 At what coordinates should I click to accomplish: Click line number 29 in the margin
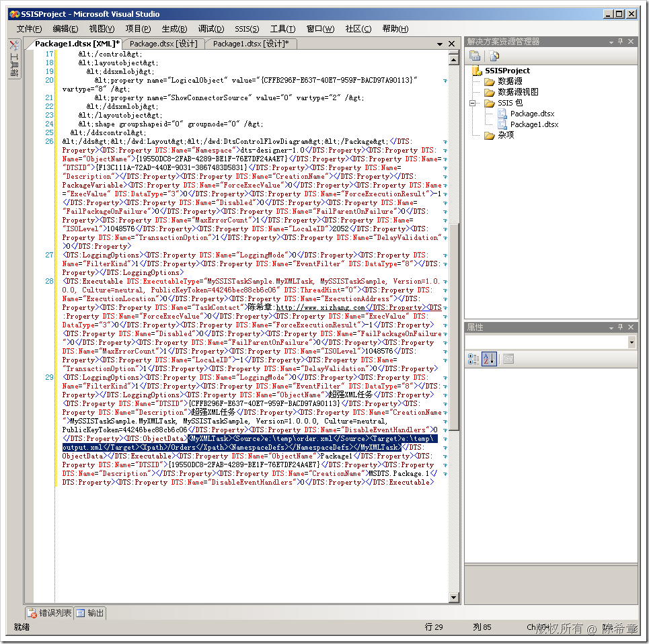(x=49, y=377)
